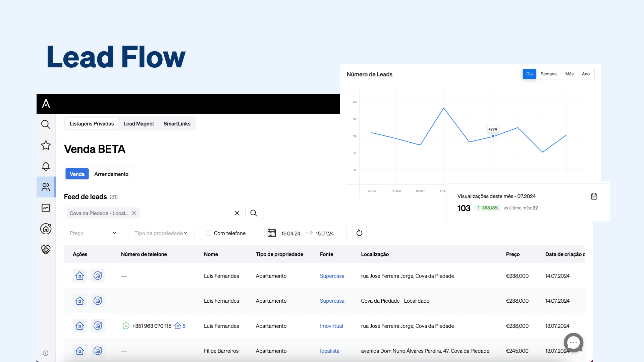Remove the Cova da Piedade filter chip
The width and height of the screenshot is (644, 362).
click(x=133, y=213)
